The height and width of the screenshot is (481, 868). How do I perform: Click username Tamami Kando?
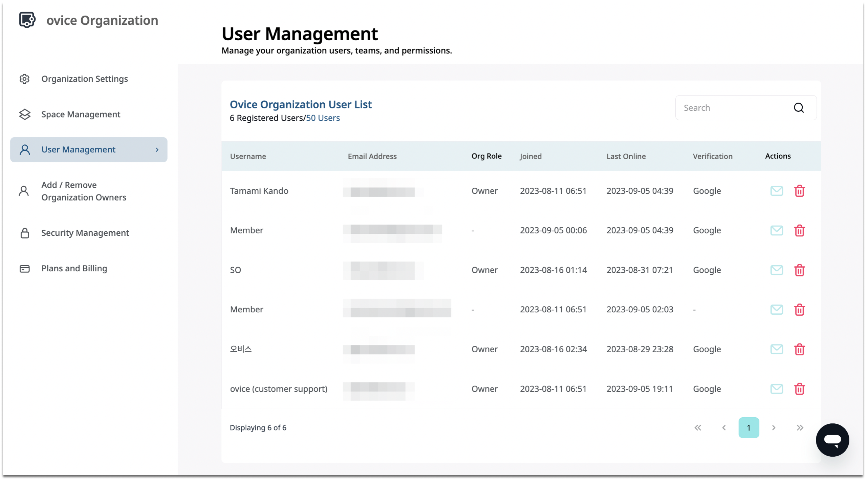(x=259, y=191)
